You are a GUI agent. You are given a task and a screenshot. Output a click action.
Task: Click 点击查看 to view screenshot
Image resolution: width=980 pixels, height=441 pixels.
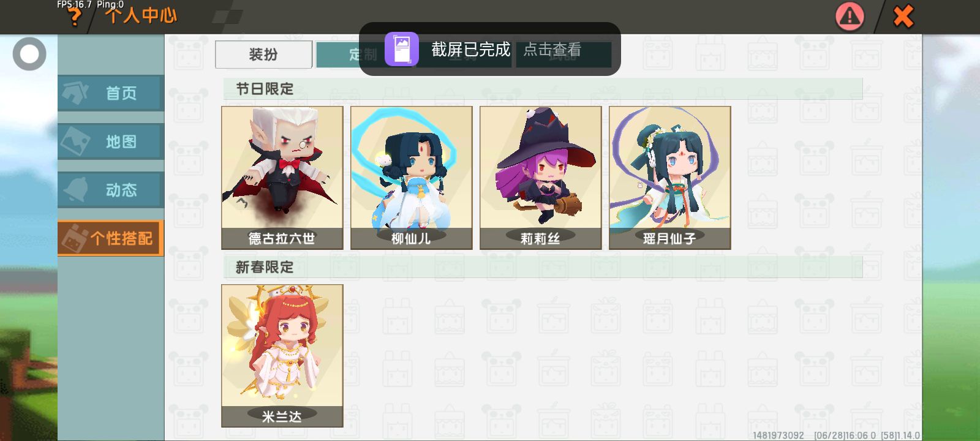coord(552,50)
